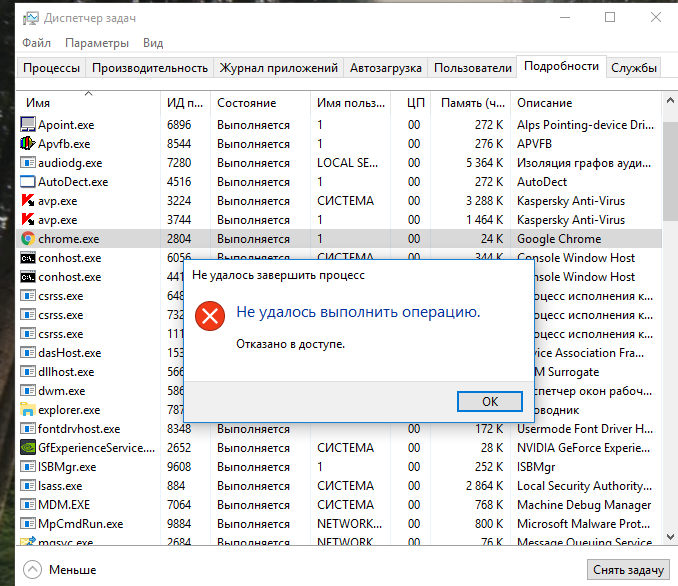678x586 pixels.
Task: Confirm error dialog with OK button
Action: click(x=490, y=402)
